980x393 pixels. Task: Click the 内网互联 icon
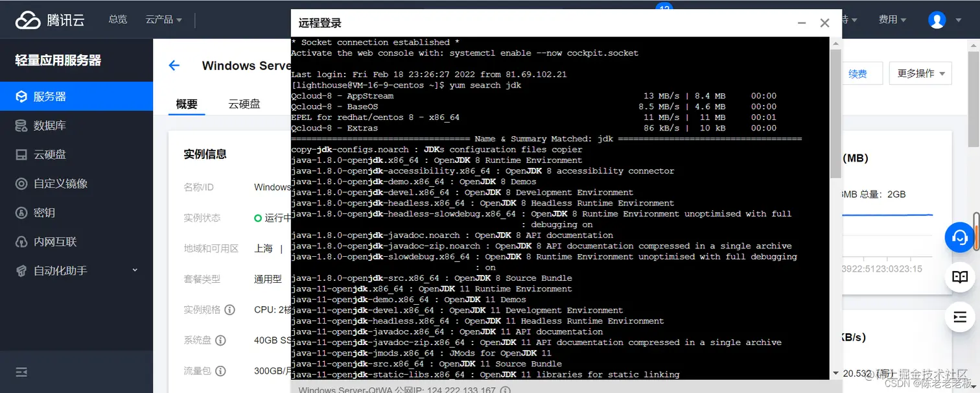coord(21,242)
